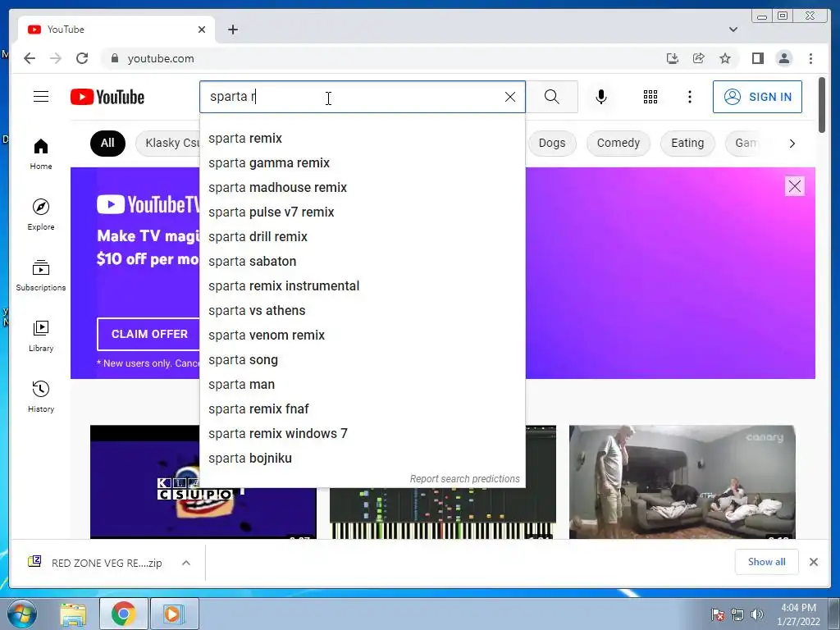This screenshot has width=840, height=630.
Task: Select the Dogs filter chip
Action: click(x=552, y=143)
